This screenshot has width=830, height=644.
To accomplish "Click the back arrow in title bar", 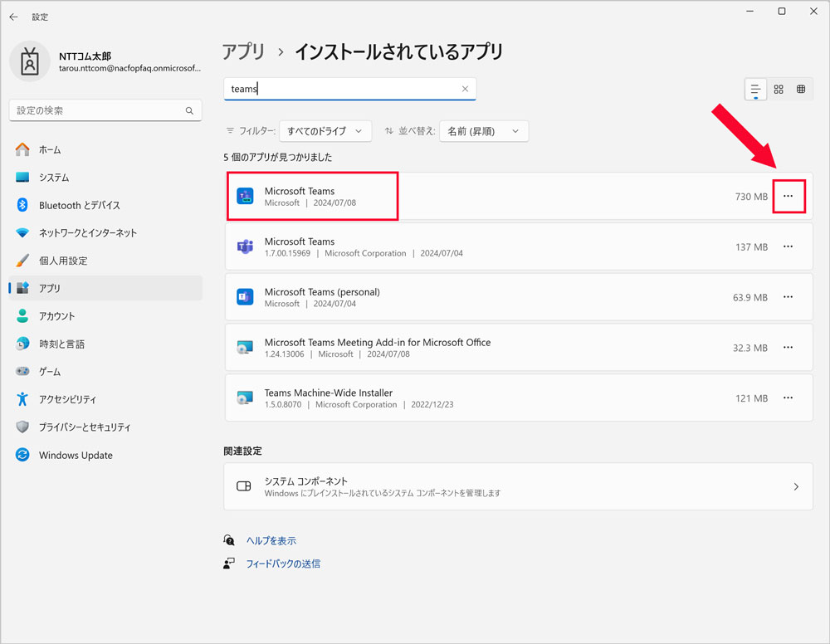I will (x=13, y=17).
